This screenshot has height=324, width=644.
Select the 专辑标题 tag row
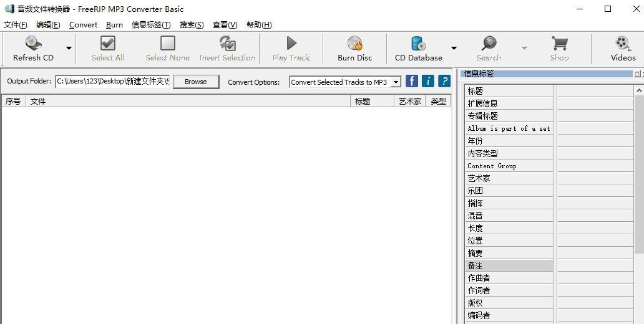point(509,116)
